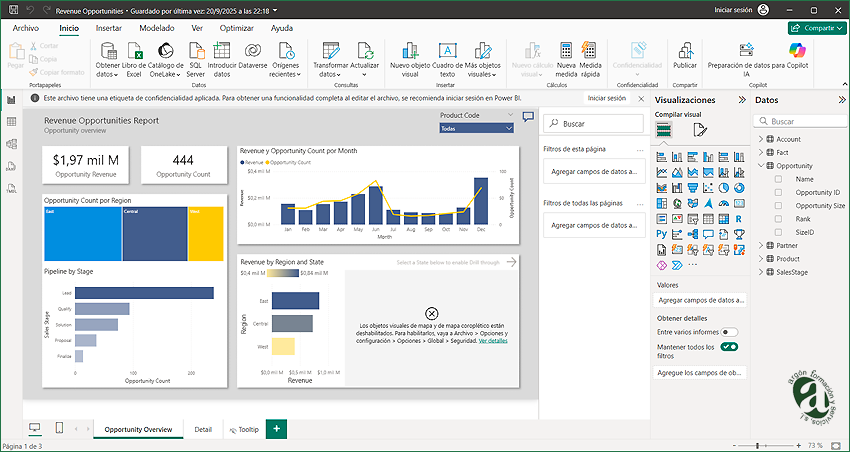Screen dimensions: 850x452
Task: Click the Publicar icon
Action: click(x=685, y=56)
